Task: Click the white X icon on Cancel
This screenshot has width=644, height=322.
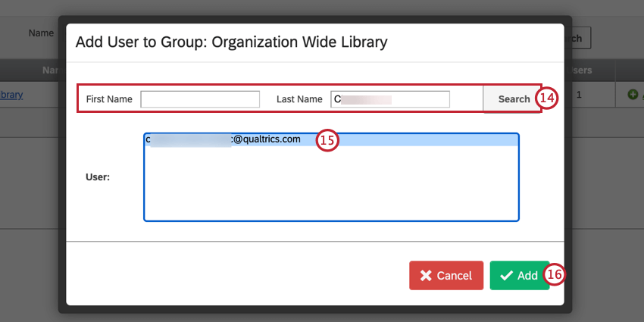Action: coord(426,276)
